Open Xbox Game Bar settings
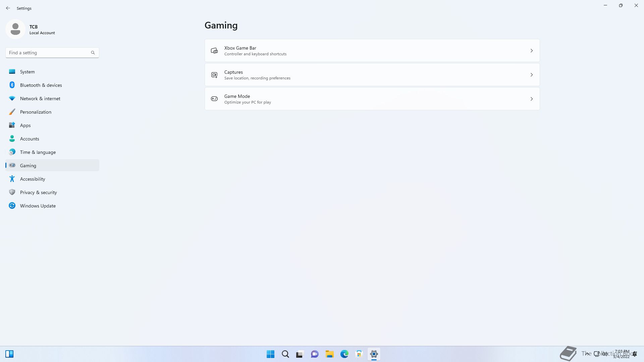The width and height of the screenshot is (644, 362). 372,51
